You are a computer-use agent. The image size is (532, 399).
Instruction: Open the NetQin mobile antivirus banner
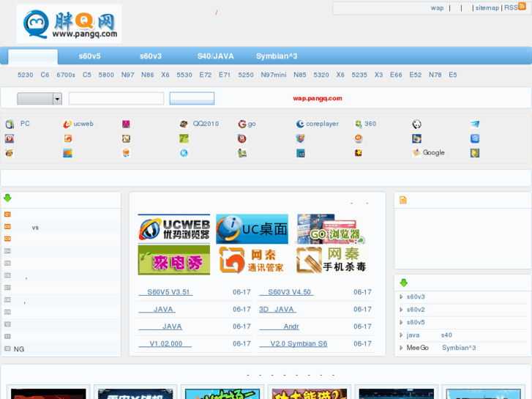[331, 260]
